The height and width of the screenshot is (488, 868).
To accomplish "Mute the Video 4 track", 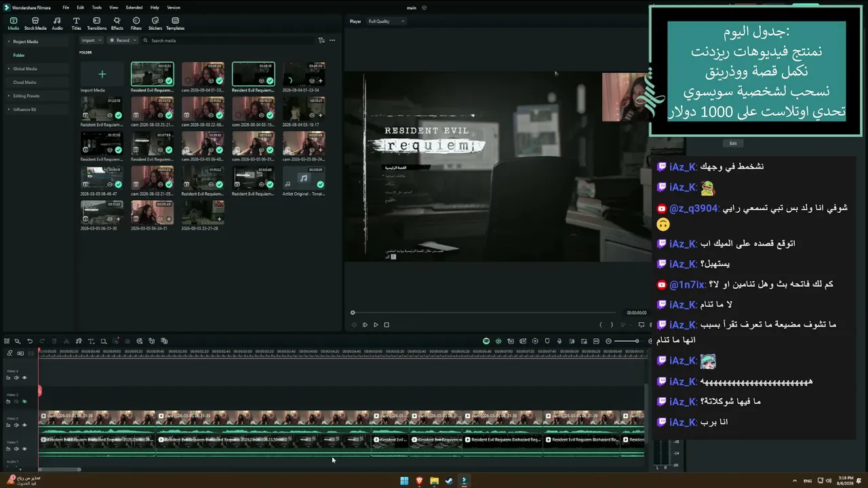I will click(x=16, y=378).
